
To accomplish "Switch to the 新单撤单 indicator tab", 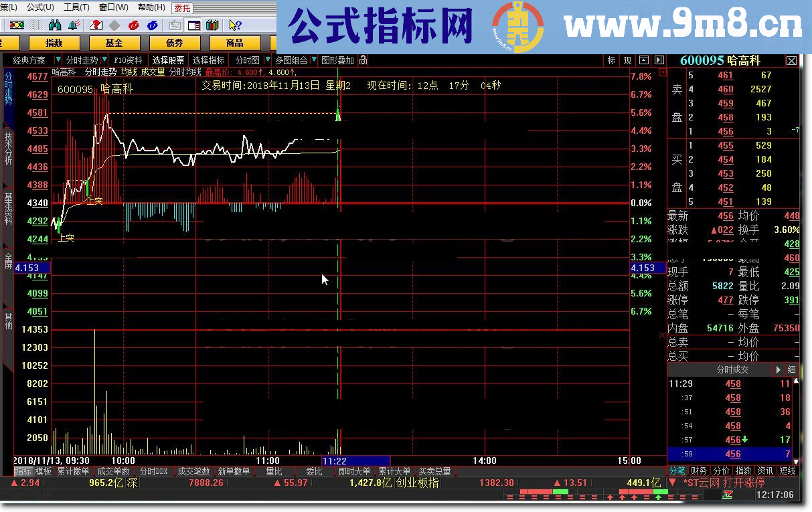I will pos(234,471).
